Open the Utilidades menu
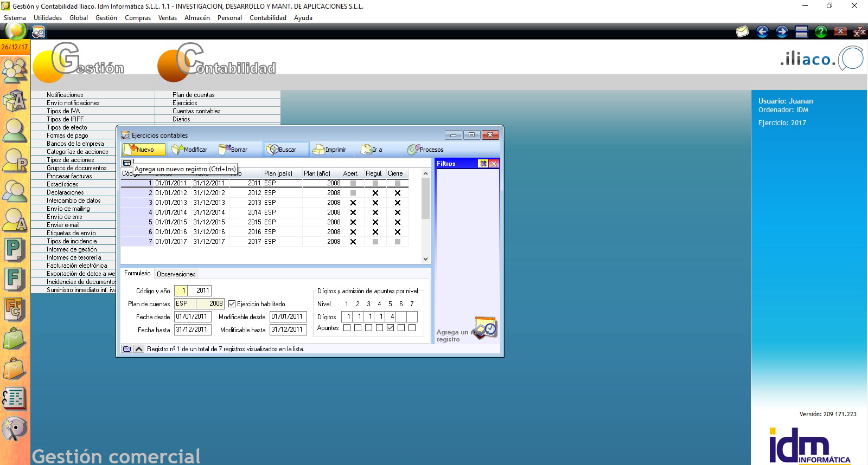Screen dimensions: 868x465 point(48,17)
